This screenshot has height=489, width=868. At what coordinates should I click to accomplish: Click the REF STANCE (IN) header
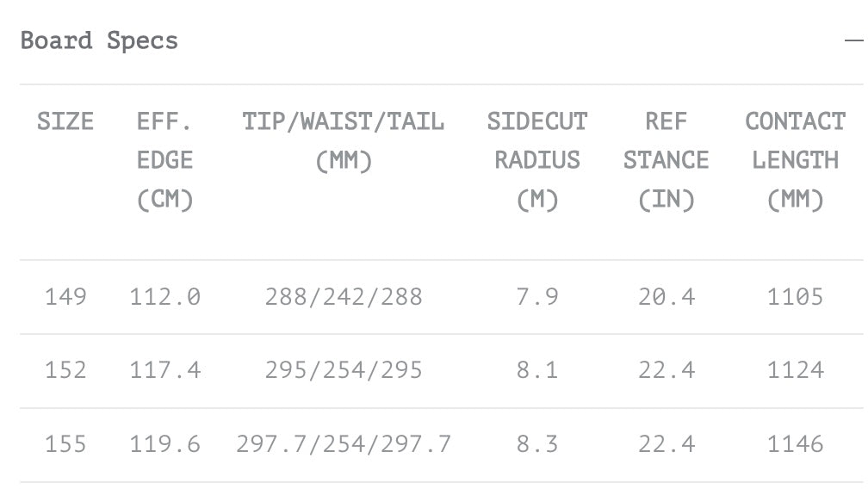coord(666,160)
